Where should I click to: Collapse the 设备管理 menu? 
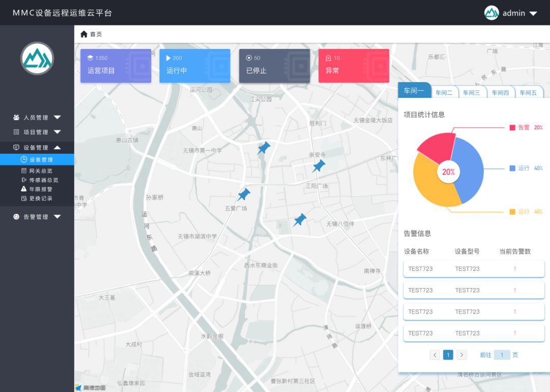pyautogui.click(x=37, y=148)
